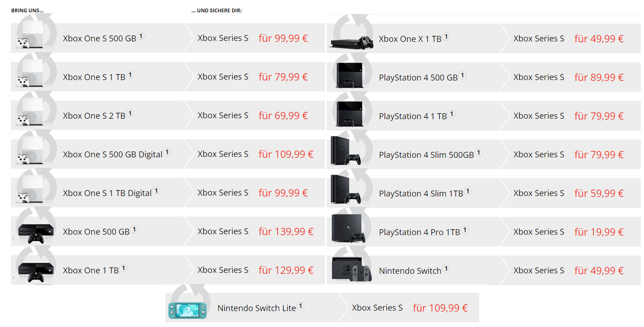The height and width of the screenshot is (327, 644).
Task: Open footnote 1 after PlayStation 4 1 TB
Action: pyautogui.click(x=451, y=114)
